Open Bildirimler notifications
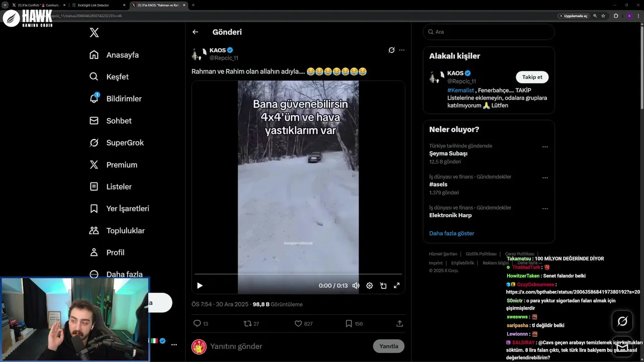Screen dimensions: 644x362 click(115, 99)
